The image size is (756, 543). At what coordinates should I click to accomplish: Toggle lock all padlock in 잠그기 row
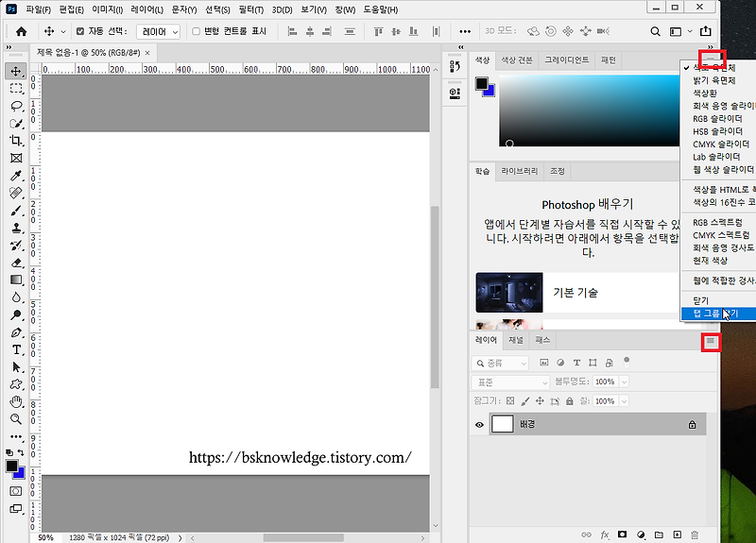[x=570, y=400]
